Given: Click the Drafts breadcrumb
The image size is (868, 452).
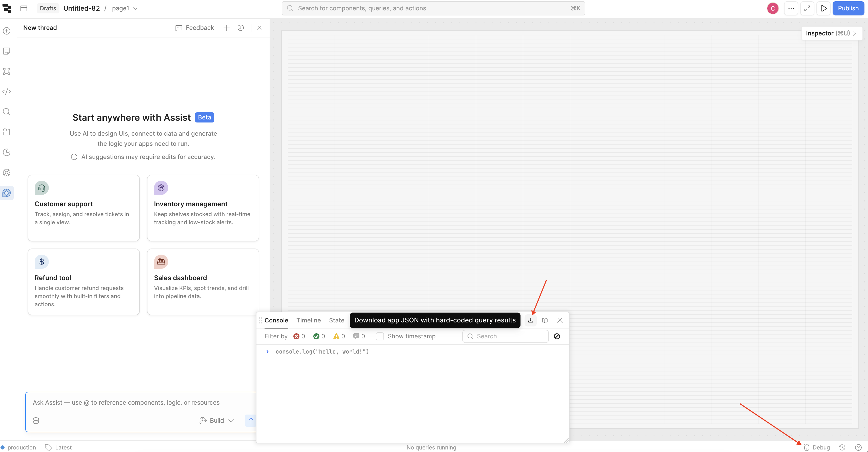Looking at the screenshot, I should click(48, 8).
